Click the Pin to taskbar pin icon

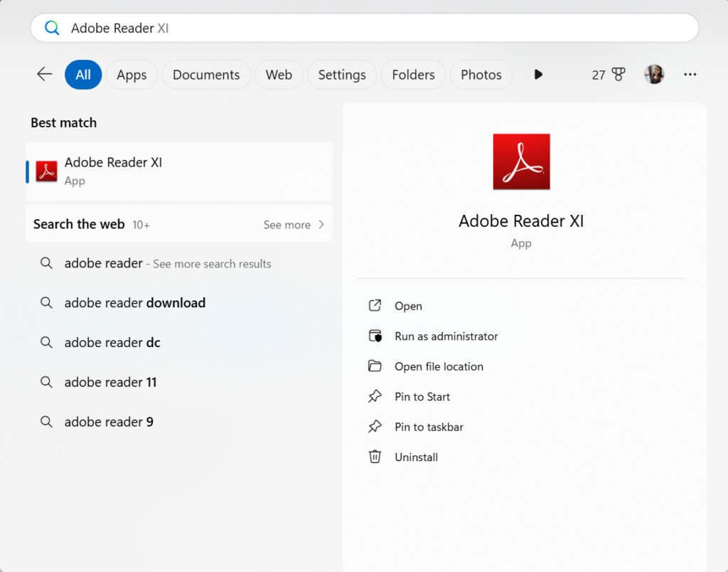tap(375, 426)
